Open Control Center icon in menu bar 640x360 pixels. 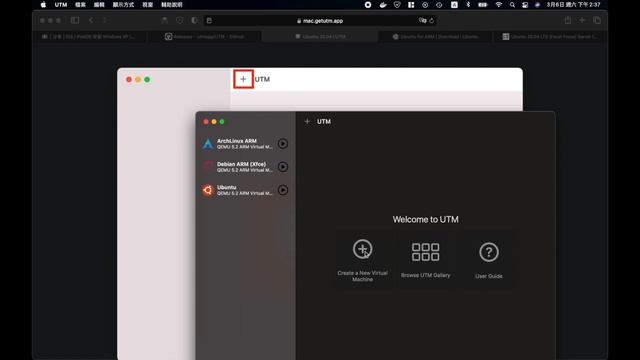click(525, 5)
